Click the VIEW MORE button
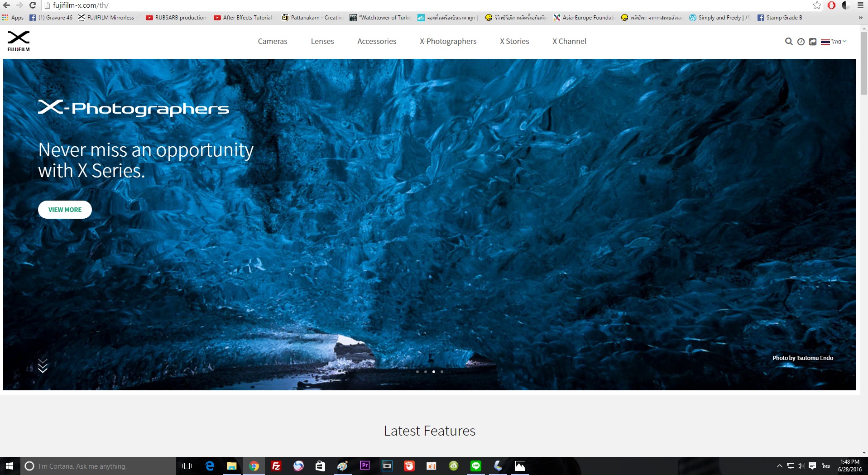868x475 pixels. coord(65,210)
